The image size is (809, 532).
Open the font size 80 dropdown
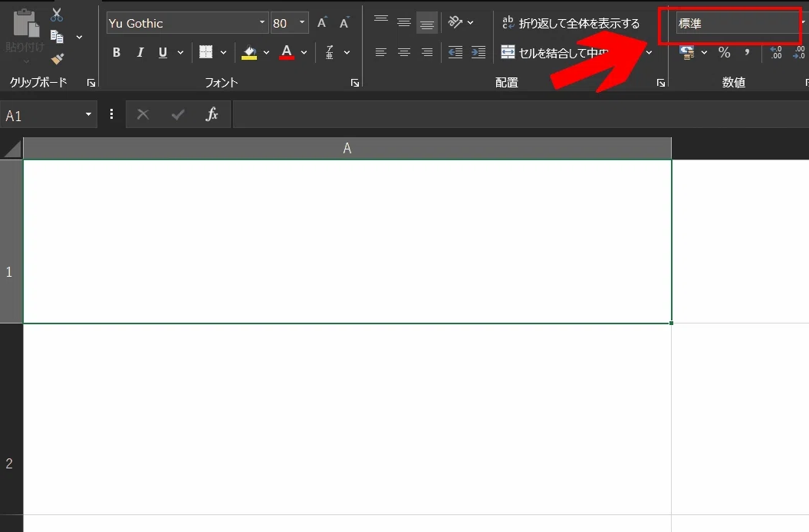click(302, 23)
